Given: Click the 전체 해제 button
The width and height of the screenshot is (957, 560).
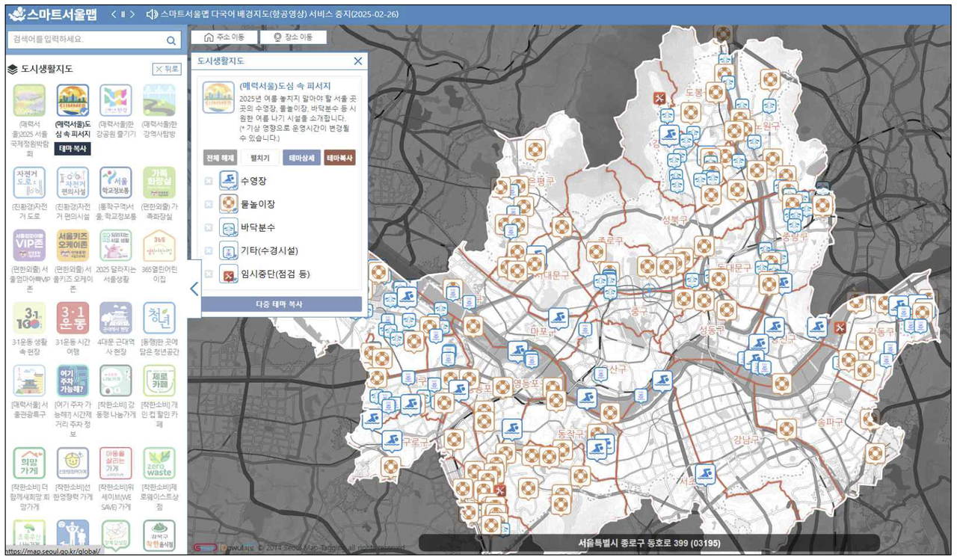Looking at the screenshot, I should (x=220, y=158).
